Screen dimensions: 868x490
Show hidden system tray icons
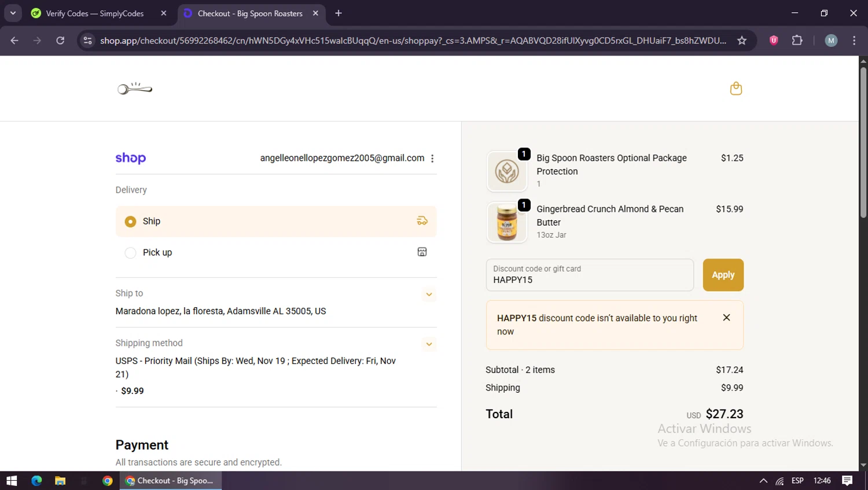763,481
